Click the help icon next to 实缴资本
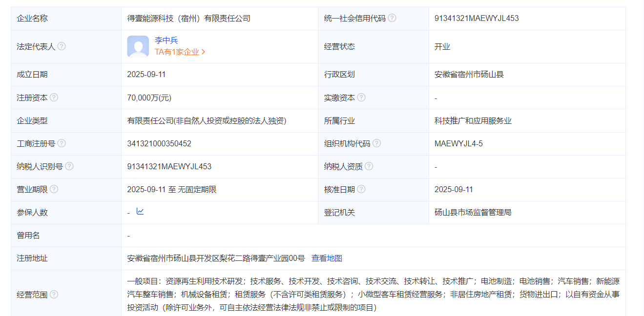The height and width of the screenshot is (316, 644). coord(361,97)
